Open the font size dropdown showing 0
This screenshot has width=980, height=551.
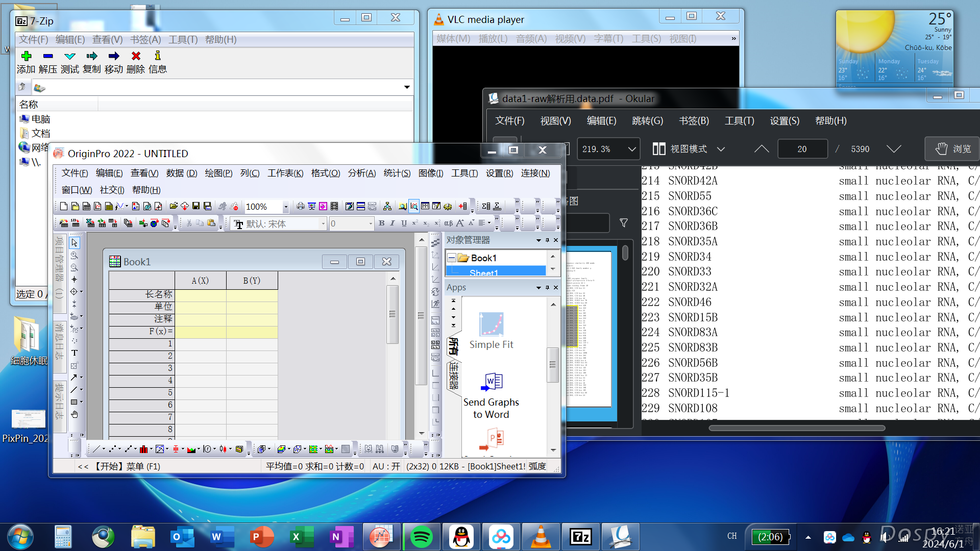pos(371,223)
